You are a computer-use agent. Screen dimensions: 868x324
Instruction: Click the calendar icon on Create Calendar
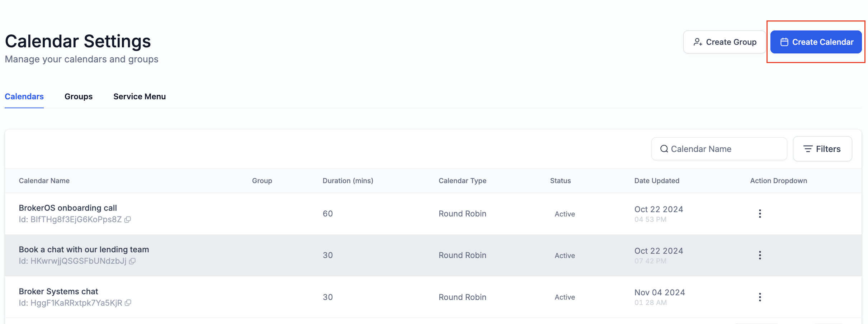coord(784,42)
